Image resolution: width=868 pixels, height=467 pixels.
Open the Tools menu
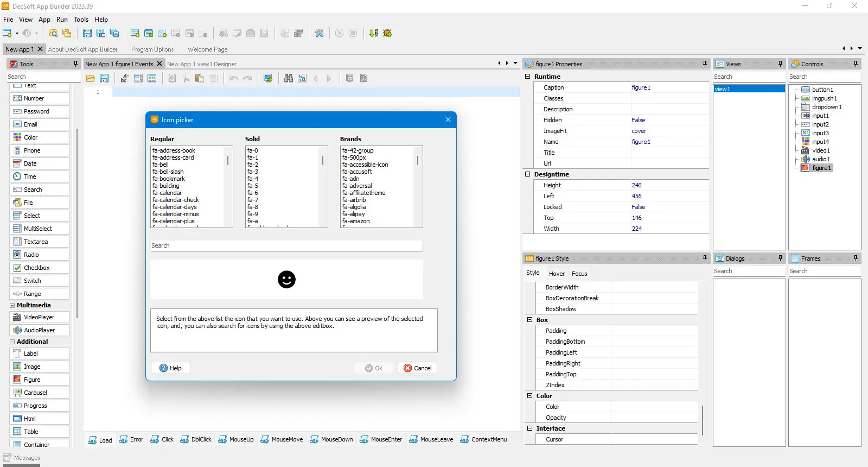click(x=81, y=20)
